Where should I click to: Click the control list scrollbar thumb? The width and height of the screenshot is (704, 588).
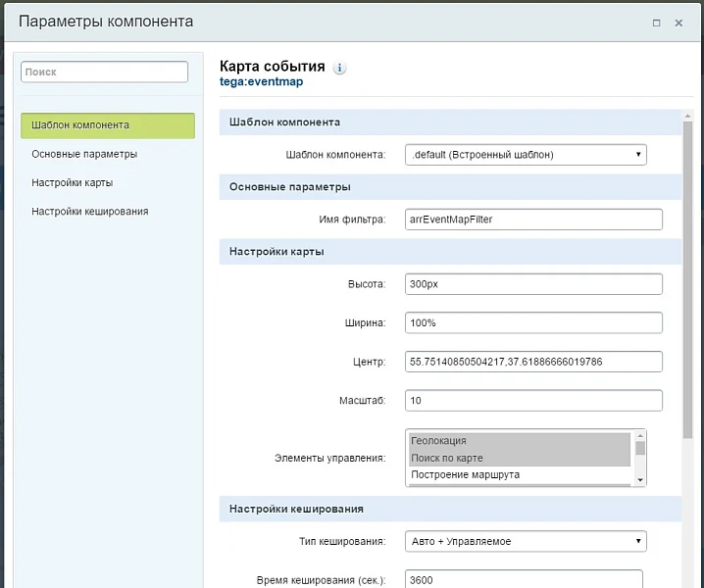pos(640,448)
